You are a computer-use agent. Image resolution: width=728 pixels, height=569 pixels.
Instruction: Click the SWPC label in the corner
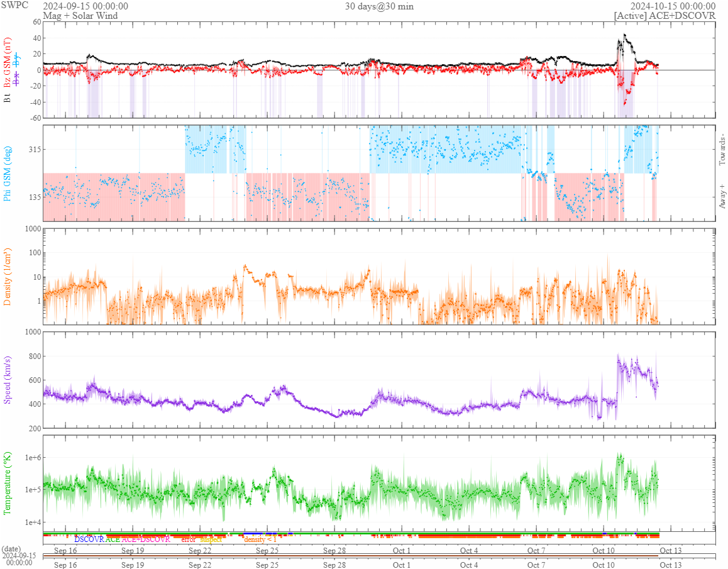14,6
